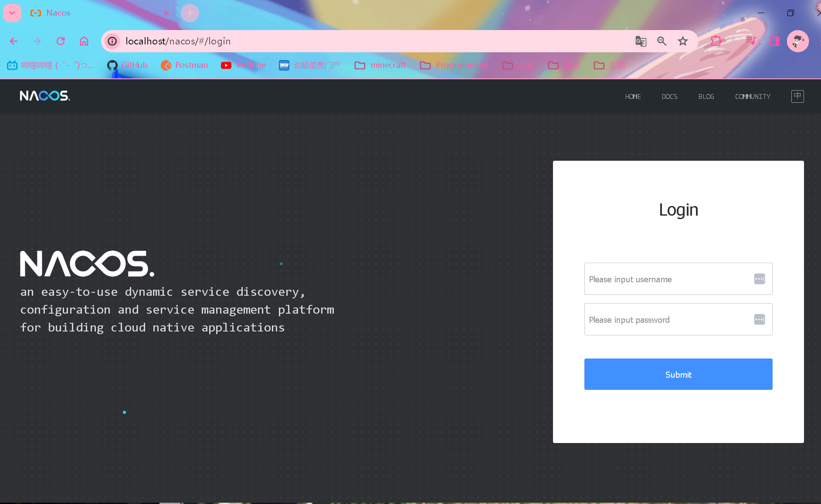This screenshot has width=821, height=504.
Task: Open the media controls icon
Action: (x=751, y=41)
